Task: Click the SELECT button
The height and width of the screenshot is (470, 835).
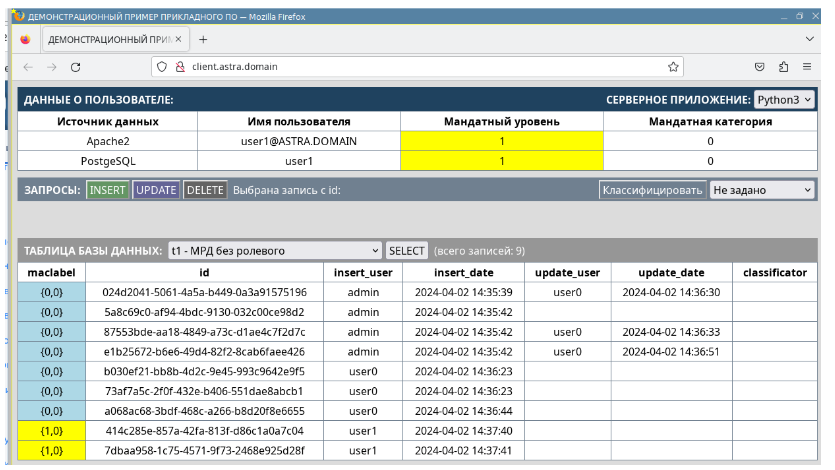Action: pyautogui.click(x=407, y=251)
